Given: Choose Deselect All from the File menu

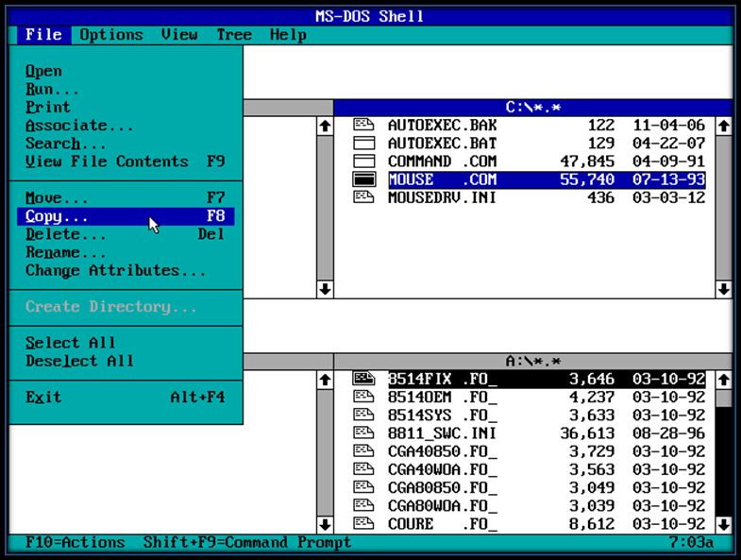Looking at the screenshot, I should pos(126,361).
